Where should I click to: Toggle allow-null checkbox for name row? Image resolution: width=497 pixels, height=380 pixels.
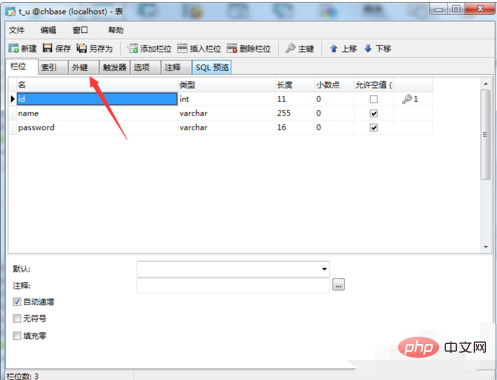374,113
